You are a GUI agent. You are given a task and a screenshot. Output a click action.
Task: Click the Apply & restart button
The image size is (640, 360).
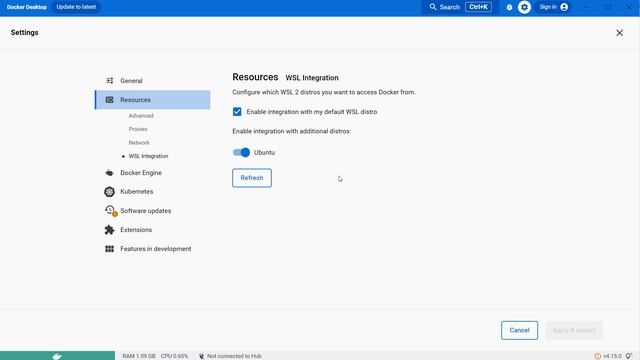[x=574, y=330]
